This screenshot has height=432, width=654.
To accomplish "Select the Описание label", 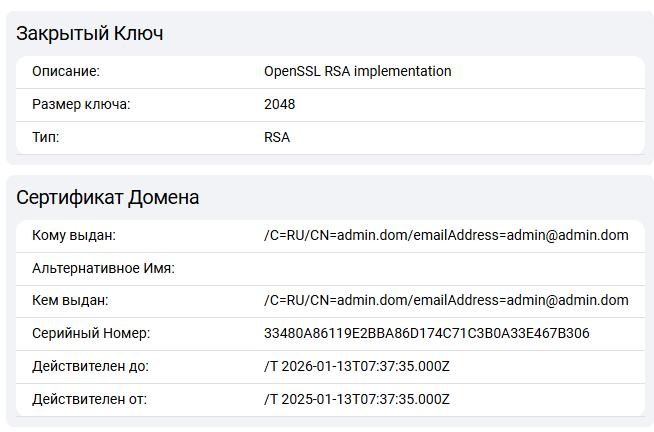I will (67, 72).
